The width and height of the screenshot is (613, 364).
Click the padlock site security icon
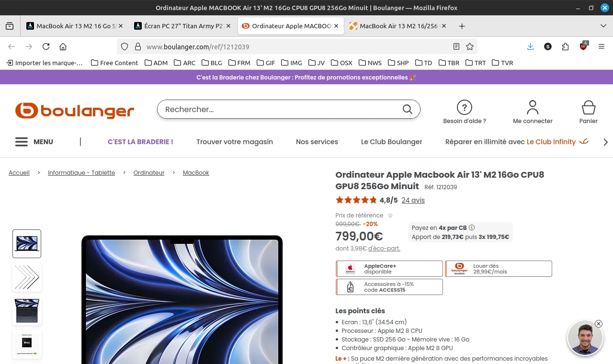tap(138, 46)
